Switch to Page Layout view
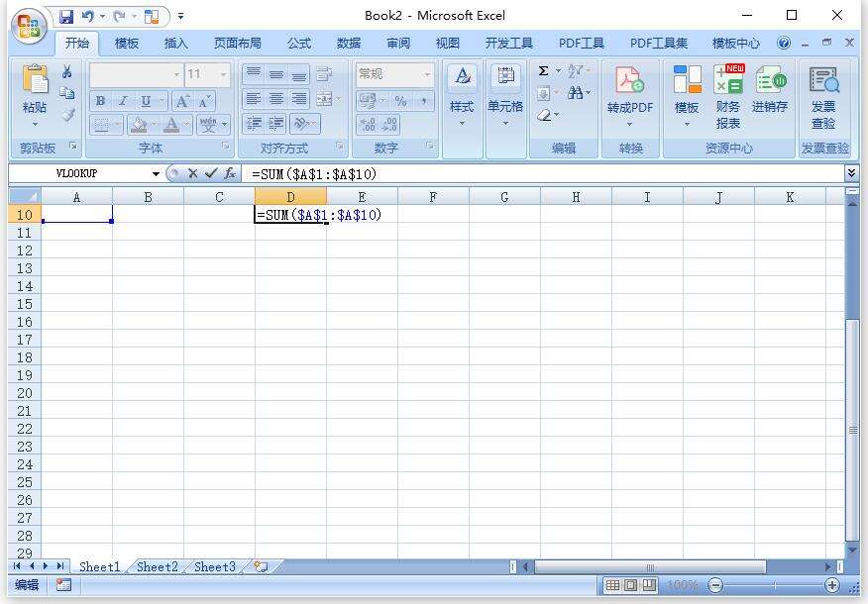 (x=630, y=585)
